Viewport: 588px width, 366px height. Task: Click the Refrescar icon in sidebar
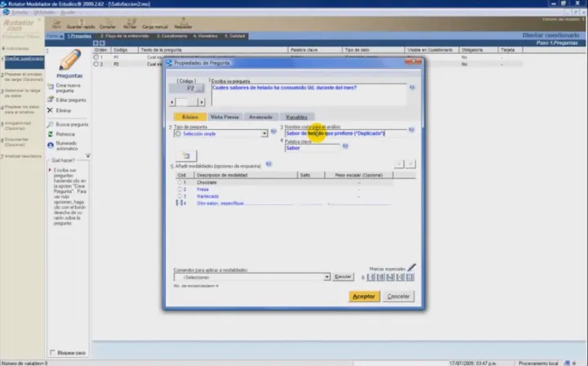(50, 134)
